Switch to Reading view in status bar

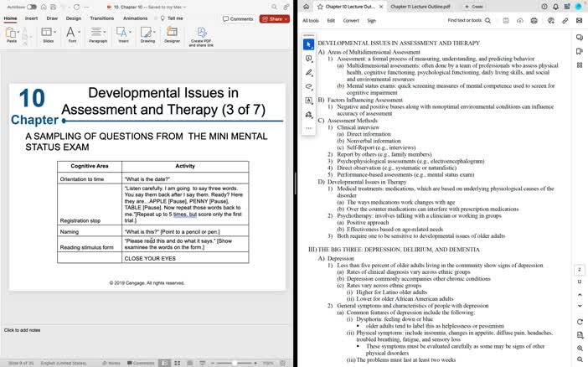[190, 363]
